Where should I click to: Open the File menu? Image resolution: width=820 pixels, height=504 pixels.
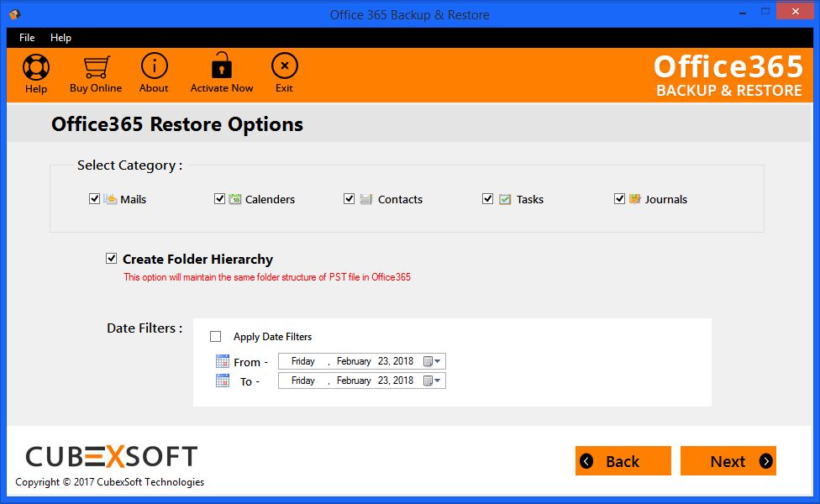(27, 38)
